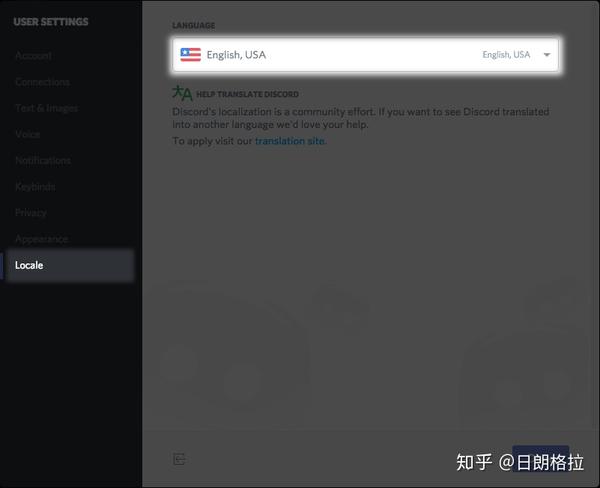Open the English, USA language dropdown
600x488 pixels.
365,55
